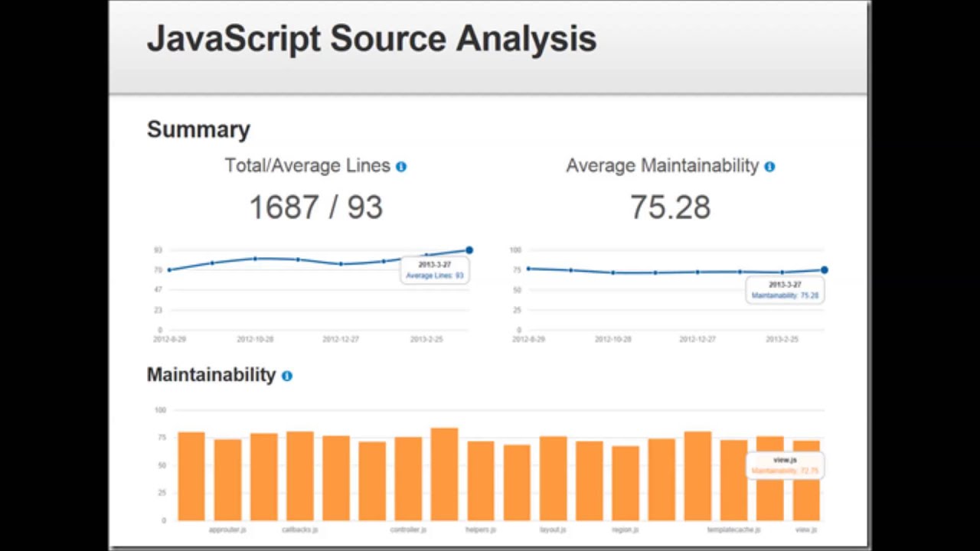Click highlighted end point of Average Maintainability line
980x551 pixels.
[824, 270]
